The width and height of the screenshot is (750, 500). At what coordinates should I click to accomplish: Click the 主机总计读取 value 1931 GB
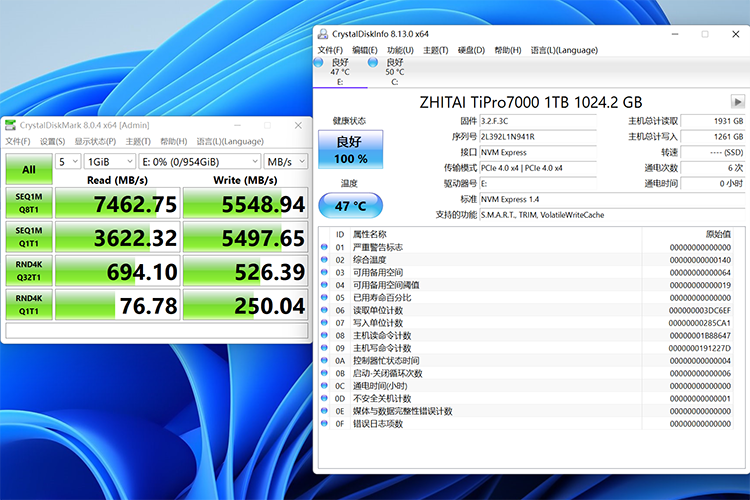click(713, 121)
